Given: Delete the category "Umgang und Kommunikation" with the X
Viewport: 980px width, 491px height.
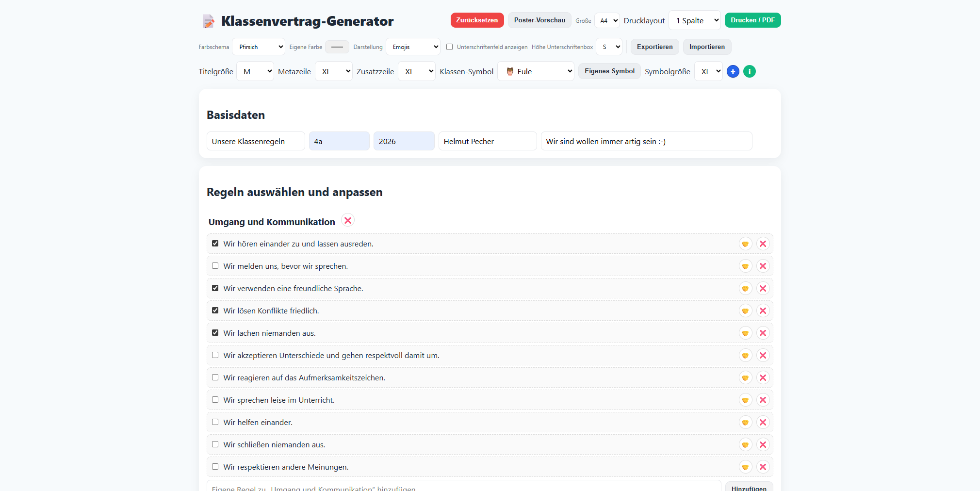Looking at the screenshot, I should click(347, 220).
